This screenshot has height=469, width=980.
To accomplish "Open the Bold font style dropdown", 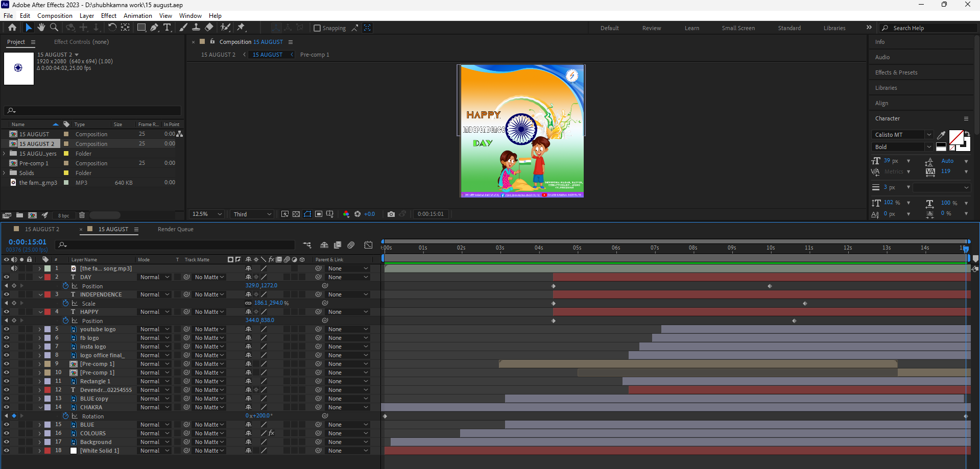I will point(902,147).
